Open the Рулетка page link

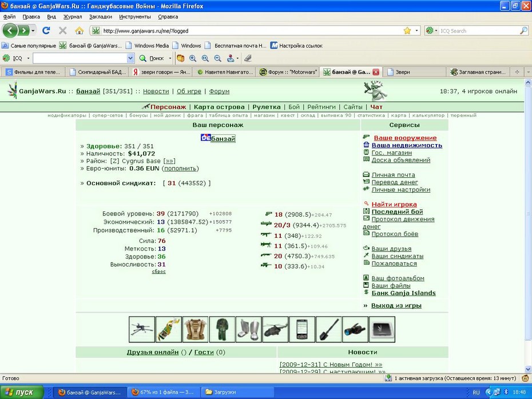click(x=267, y=107)
